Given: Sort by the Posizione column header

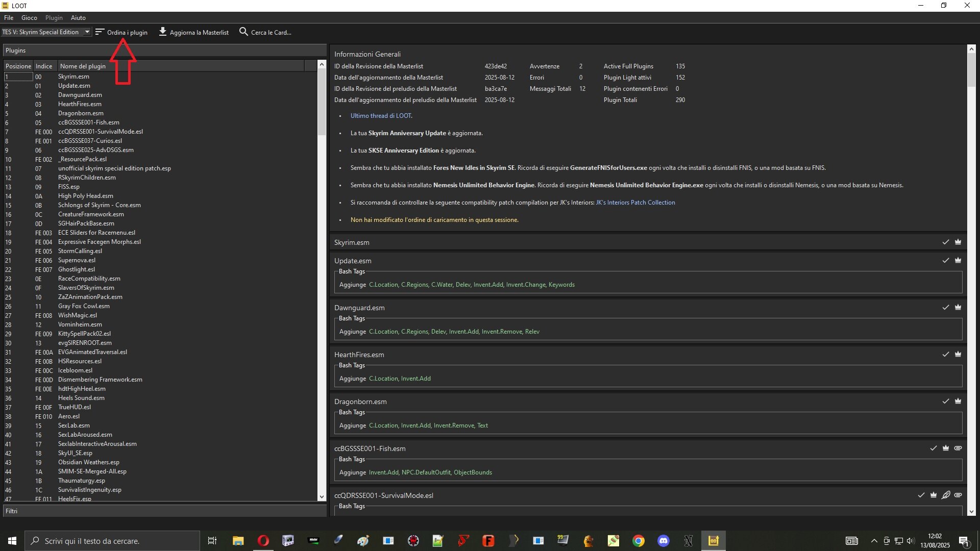Looking at the screenshot, I should pos(18,66).
